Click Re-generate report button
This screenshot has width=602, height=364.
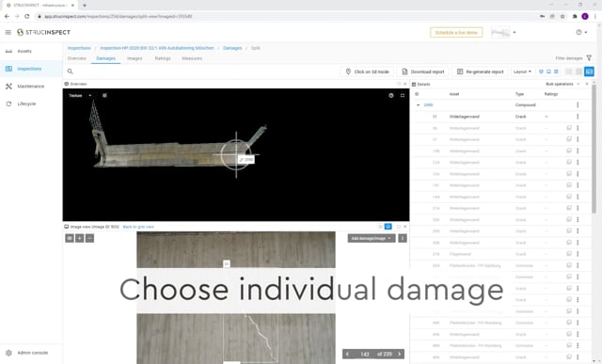[x=480, y=71]
